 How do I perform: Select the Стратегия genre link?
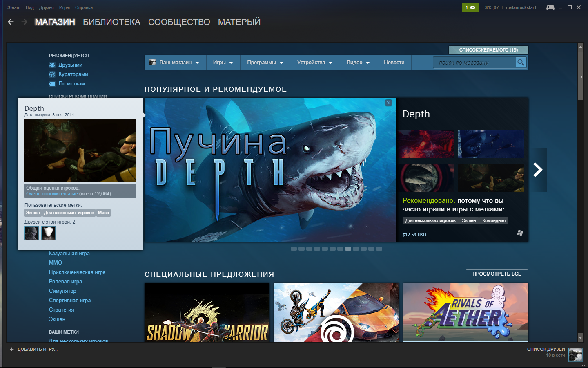61,310
